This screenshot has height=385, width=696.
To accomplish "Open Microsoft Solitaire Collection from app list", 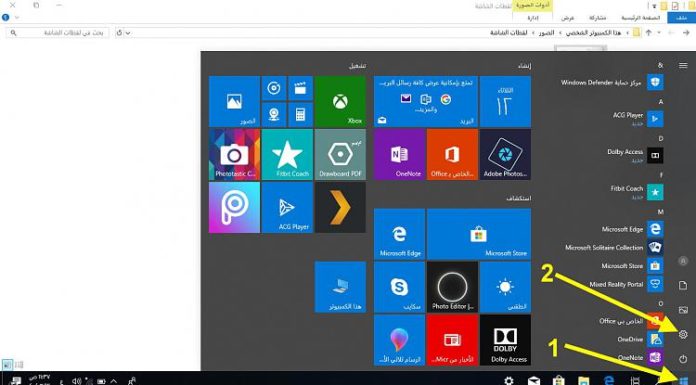I will [x=614, y=247].
